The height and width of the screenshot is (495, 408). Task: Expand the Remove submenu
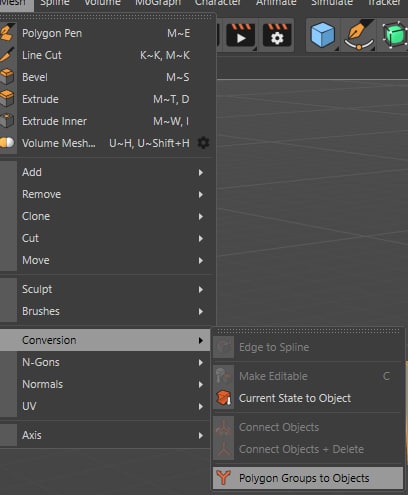pyautogui.click(x=107, y=194)
